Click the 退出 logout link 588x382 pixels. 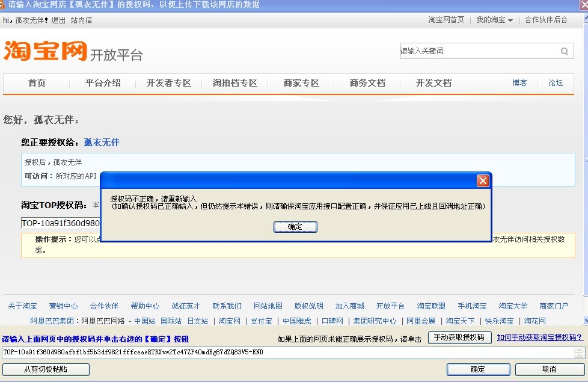58,20
